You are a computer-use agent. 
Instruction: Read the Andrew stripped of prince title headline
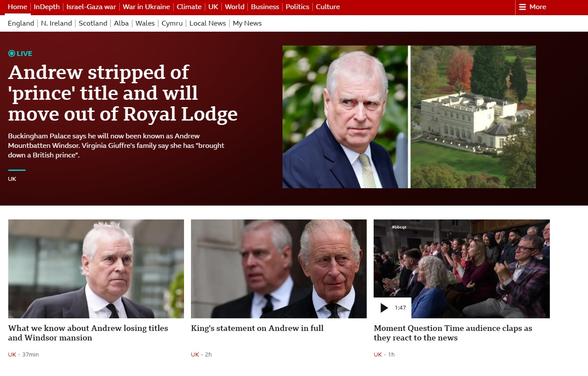(x=123, y=93)
